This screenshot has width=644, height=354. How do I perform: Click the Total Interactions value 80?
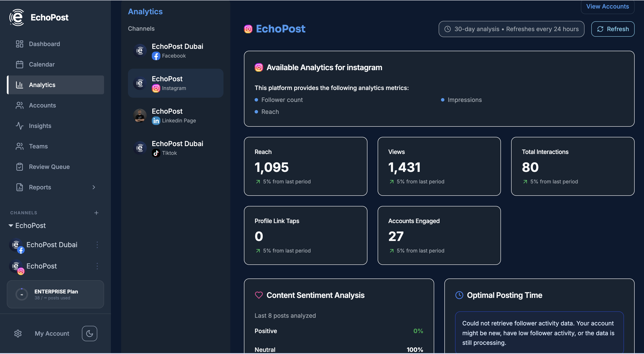pos(530,167)
